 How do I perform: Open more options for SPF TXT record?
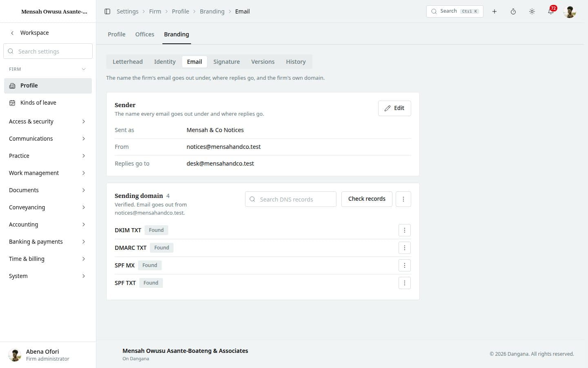405,283
